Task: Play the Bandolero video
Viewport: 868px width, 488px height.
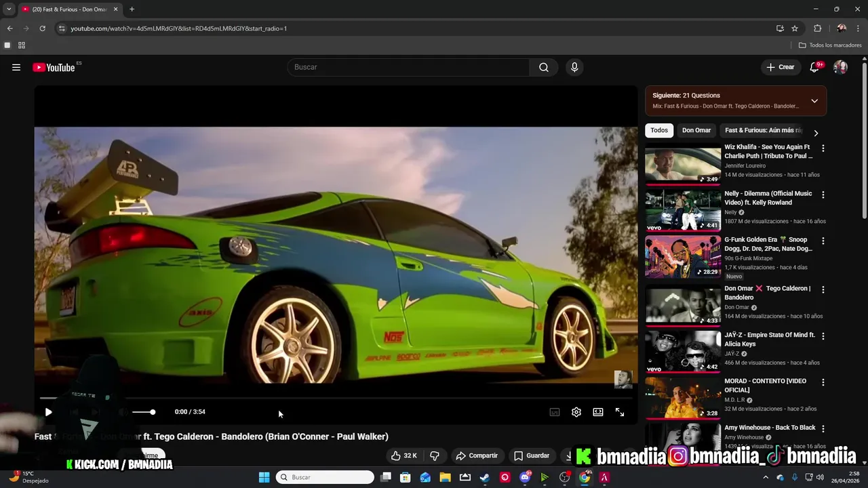Action: coord(48,412)
